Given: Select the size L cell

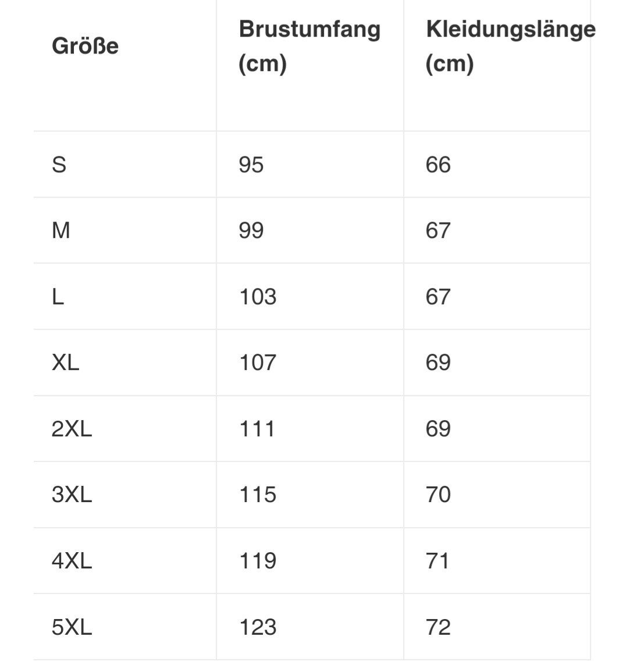Looking at the screenshot, I should coord(58,297).
